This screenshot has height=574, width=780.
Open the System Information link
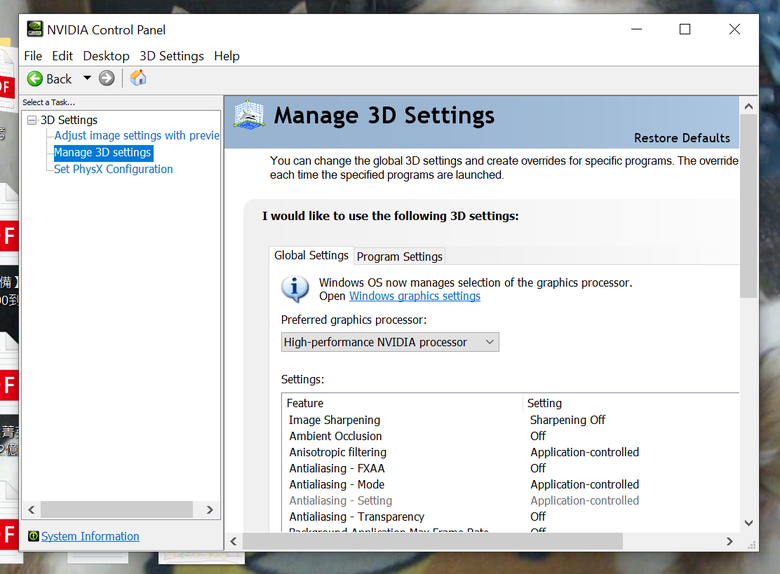click(x=90, y=536)
